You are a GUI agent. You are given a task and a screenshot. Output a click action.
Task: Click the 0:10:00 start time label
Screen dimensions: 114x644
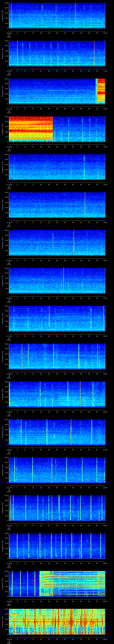pos(9,71)
